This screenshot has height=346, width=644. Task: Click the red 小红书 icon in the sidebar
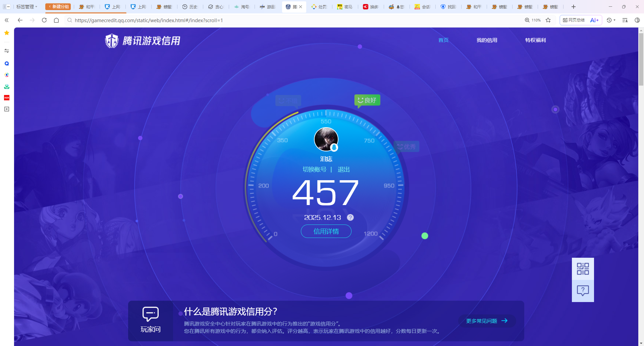(x=6, y=98)
